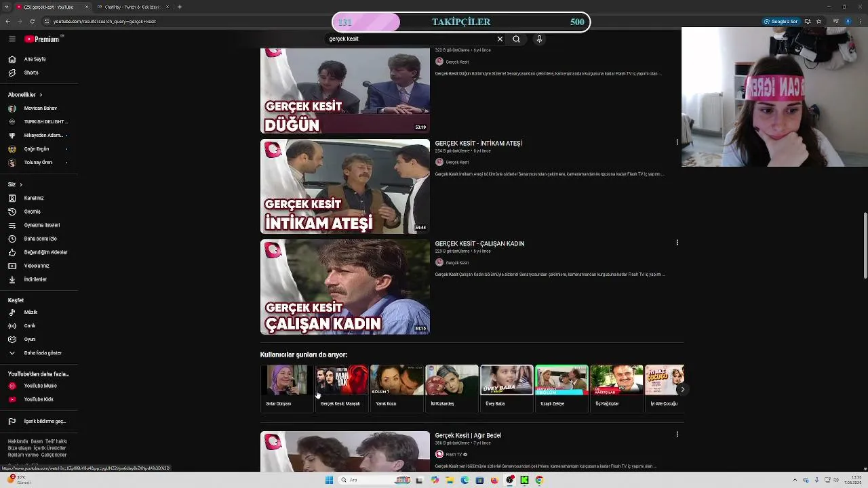Launch Firefox from the taskbar
Screen dimensions: 868x488
494,480
